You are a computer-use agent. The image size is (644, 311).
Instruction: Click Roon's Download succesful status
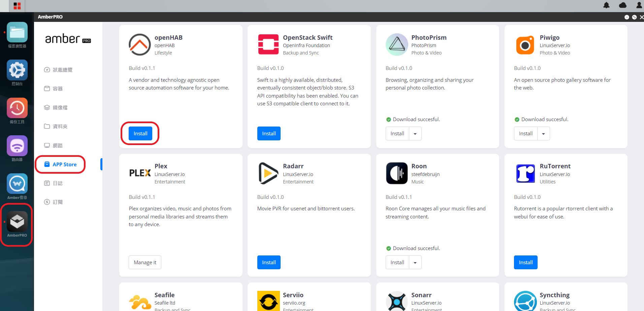click(413, 248)
